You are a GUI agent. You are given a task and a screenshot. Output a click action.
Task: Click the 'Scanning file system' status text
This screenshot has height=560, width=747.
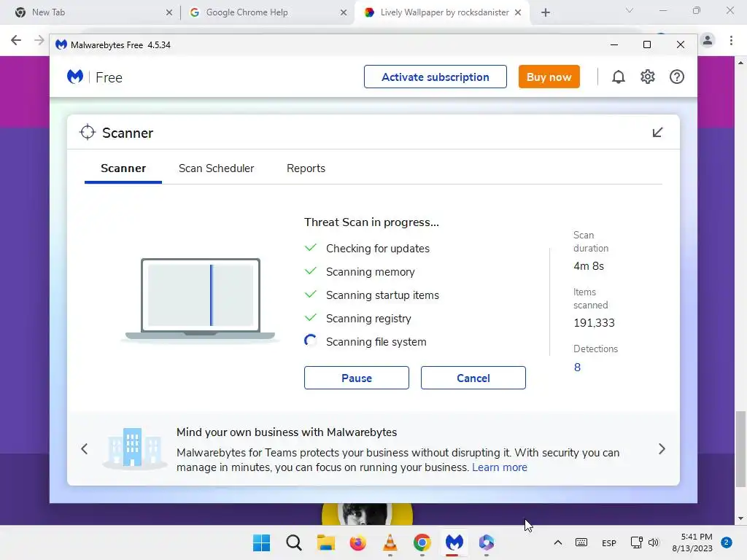[x=376, y=342]
